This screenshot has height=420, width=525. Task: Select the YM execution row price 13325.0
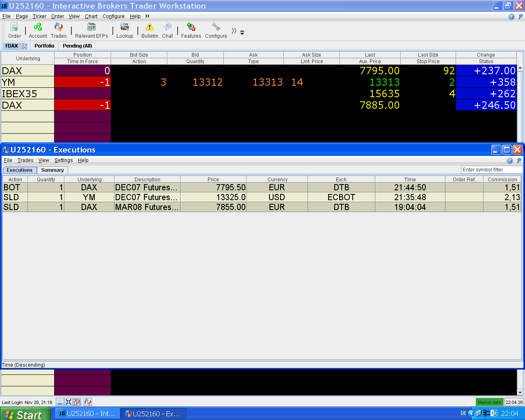tap(213, 197)
